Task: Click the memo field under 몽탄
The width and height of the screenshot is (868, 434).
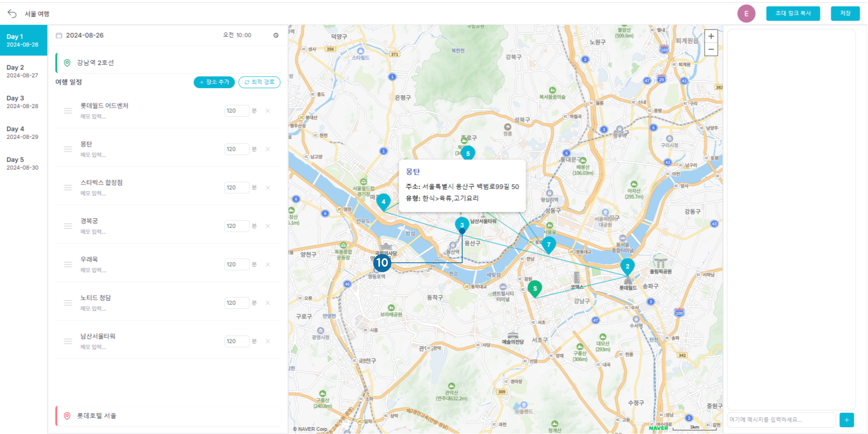Action: 93,155
